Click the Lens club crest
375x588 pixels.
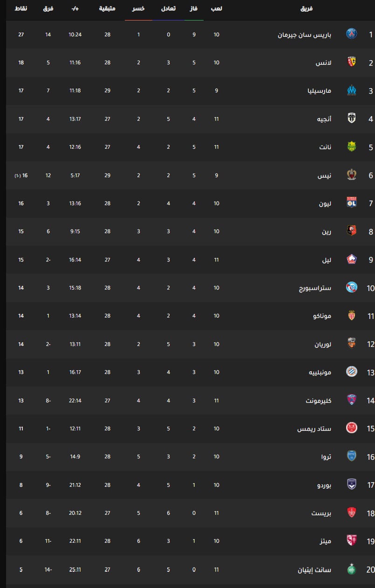click(x=352, y=62)
